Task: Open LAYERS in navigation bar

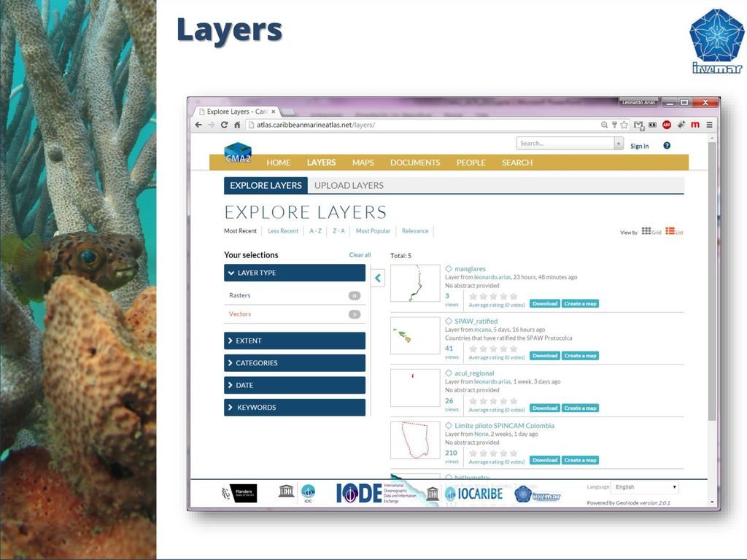Action: click(321, 163)
